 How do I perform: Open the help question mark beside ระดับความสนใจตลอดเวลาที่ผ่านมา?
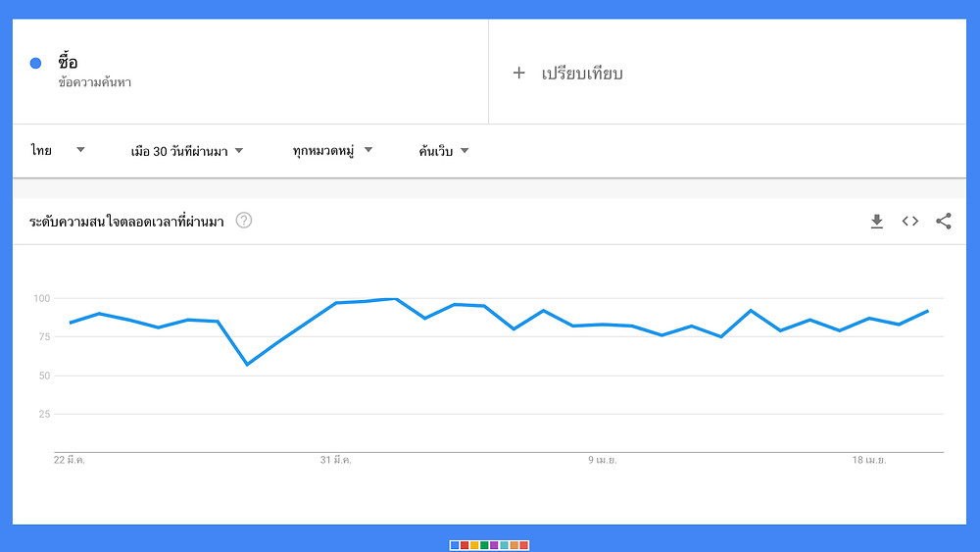click(244, 221)
